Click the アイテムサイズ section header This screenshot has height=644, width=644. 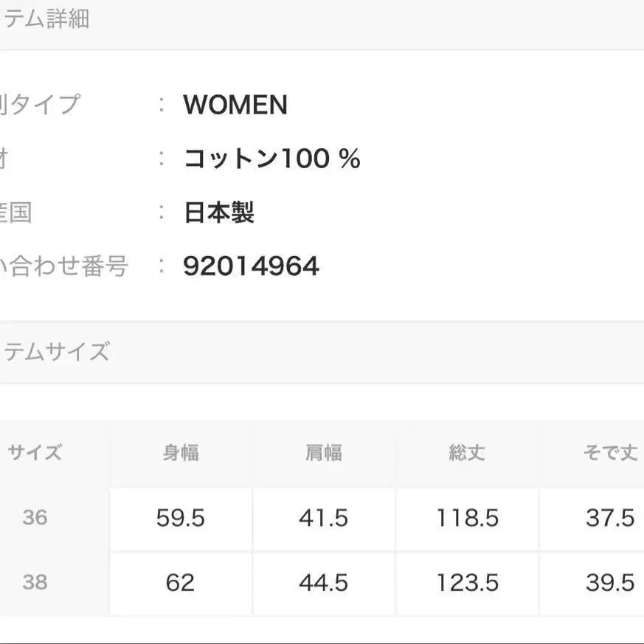tap(56, 352)
